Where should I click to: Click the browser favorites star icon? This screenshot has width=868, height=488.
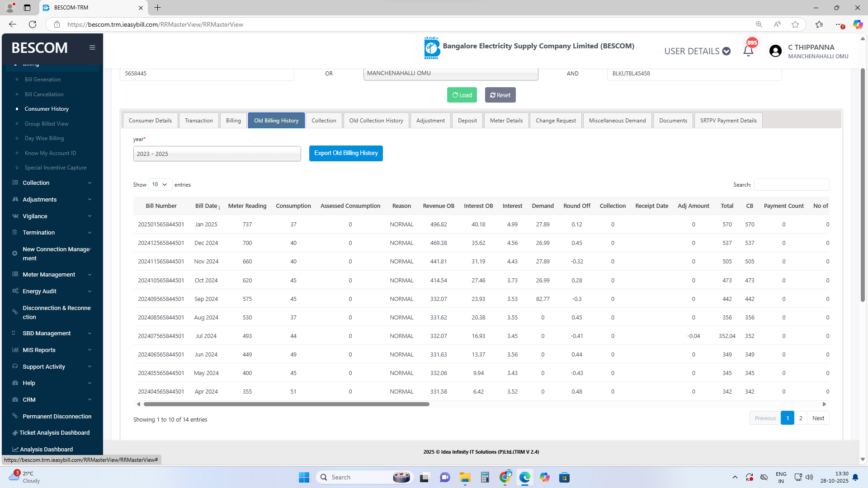click(795, 24)
